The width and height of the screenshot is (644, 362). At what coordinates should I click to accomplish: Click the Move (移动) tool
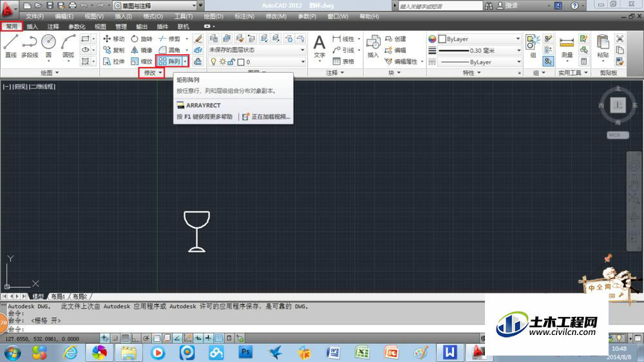(114, 39)
